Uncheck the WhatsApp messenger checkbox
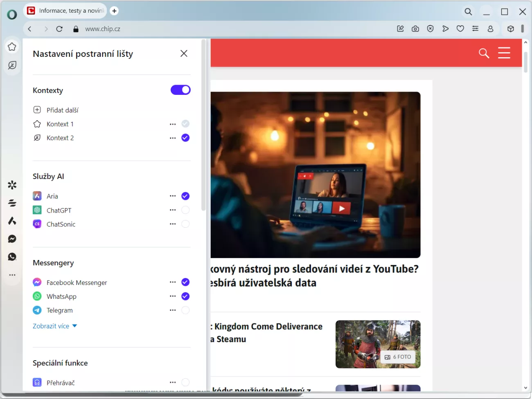The width and height of the screenshot is (532, 399). 185,296
